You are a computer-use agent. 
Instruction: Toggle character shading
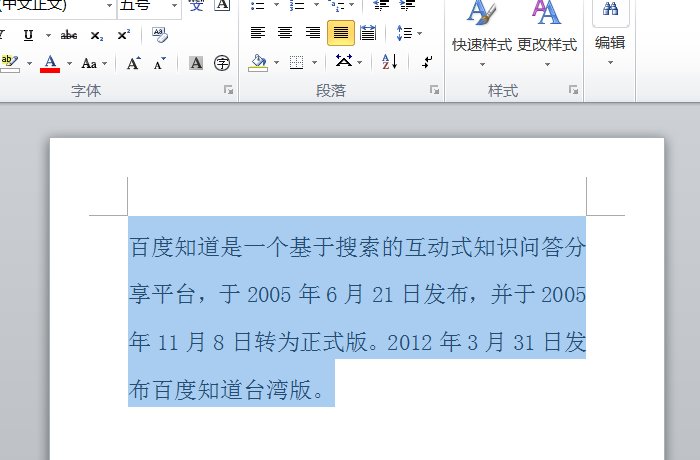click(x=196, y=63)
